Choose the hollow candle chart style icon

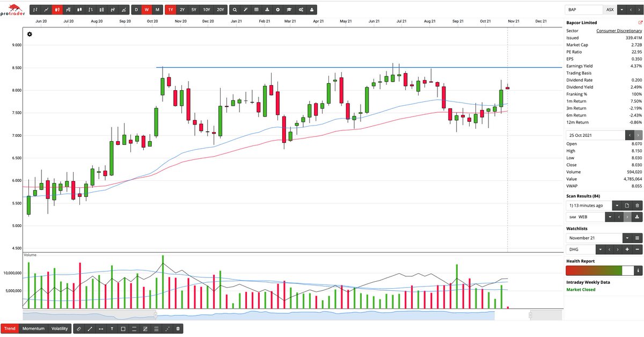(x=79, y=10)
